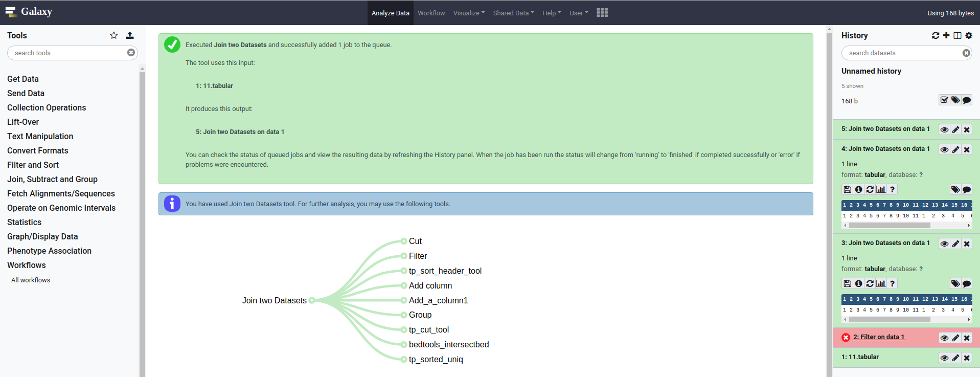980x377 pixels.
Task: Open the Visualize dropdown menu
Action: click(469, 13)
